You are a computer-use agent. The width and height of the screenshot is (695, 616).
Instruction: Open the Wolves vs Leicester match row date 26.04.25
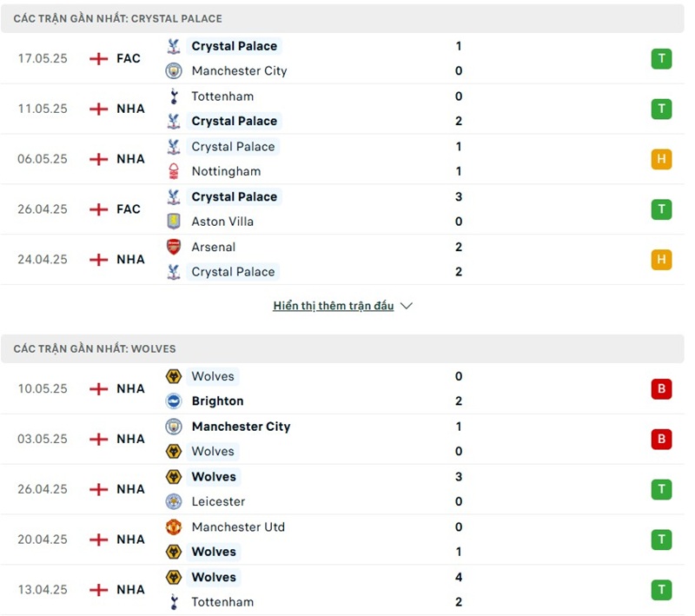(x=43, y=489)
